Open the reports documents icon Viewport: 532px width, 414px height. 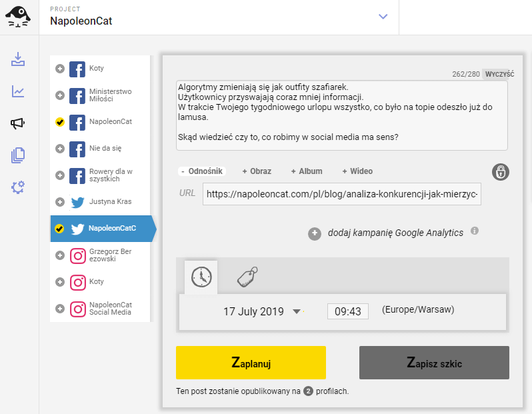pos(18,155)
